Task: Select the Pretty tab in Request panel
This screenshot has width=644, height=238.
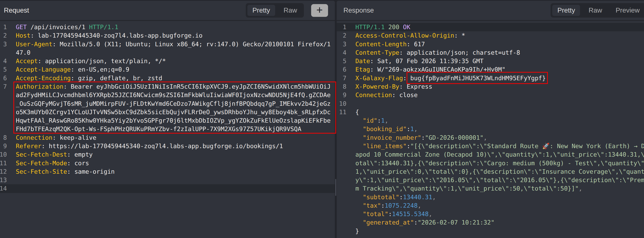Action: (x=261, y=10)
